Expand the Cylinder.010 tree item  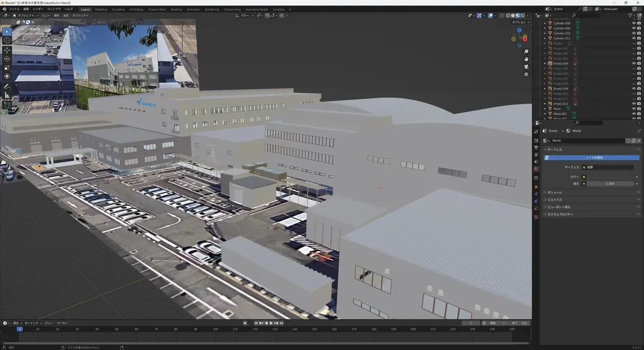coord(545,33)
